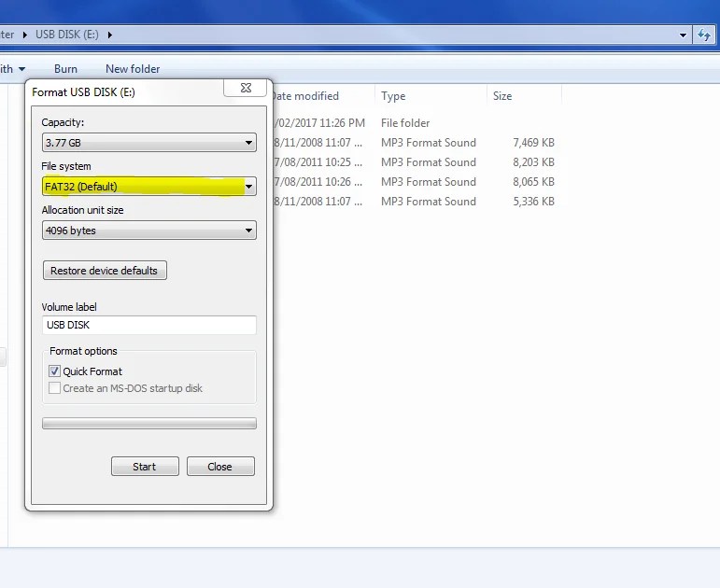Open the File system dropdown FAT32 (Default)
Screen dimensions: 720x588
[148, 187]
